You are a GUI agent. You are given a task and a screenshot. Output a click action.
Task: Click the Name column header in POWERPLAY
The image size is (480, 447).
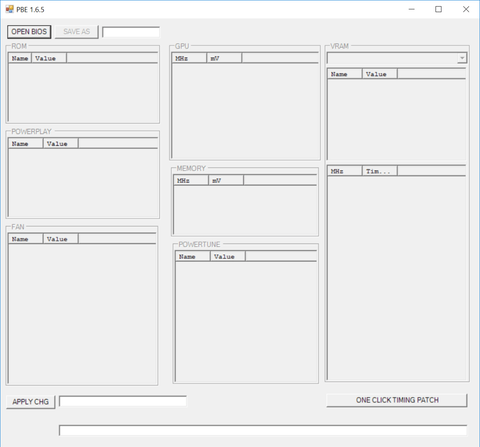click(26, 144)
